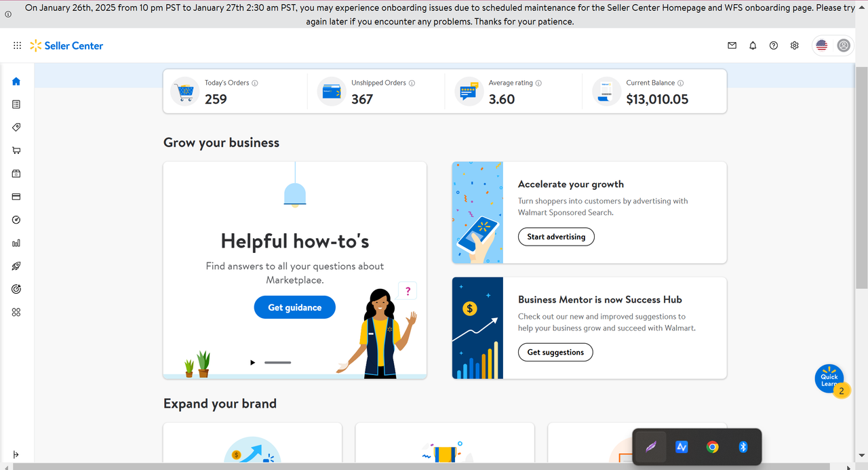Image resolution: width=868 pixels, height=470 pixels.
Task: Click the Today's Orders cart icon
Action: tap(184, 91)
